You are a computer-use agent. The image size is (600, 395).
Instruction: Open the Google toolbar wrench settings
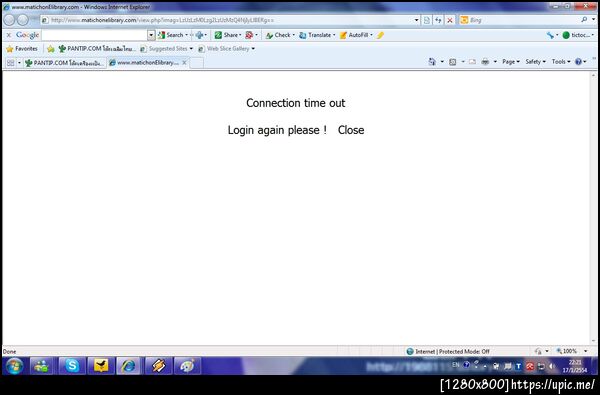coord(550,35)
